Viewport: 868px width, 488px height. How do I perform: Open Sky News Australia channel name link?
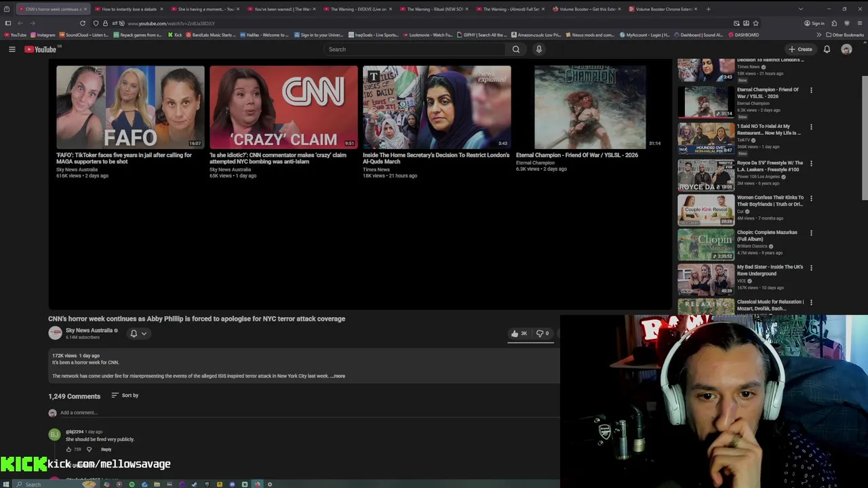(89, 331)
